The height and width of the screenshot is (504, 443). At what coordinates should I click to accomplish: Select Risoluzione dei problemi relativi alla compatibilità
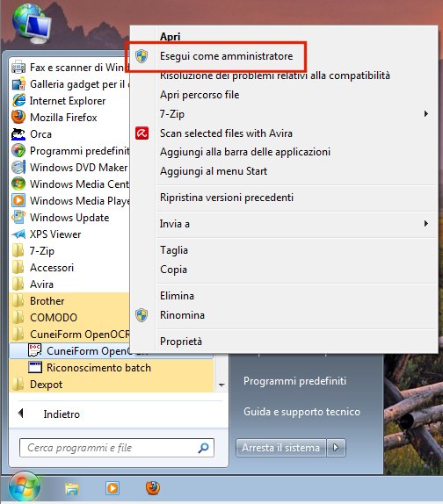pos(275,76)
